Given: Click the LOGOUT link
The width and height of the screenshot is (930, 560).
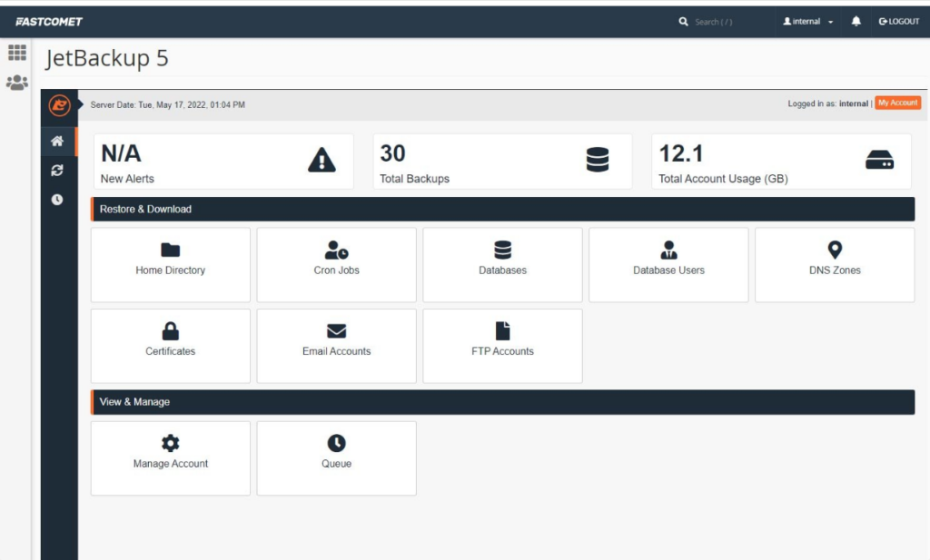Looking at the screenshot, I should pyautogui.click(x=899, y=22).
